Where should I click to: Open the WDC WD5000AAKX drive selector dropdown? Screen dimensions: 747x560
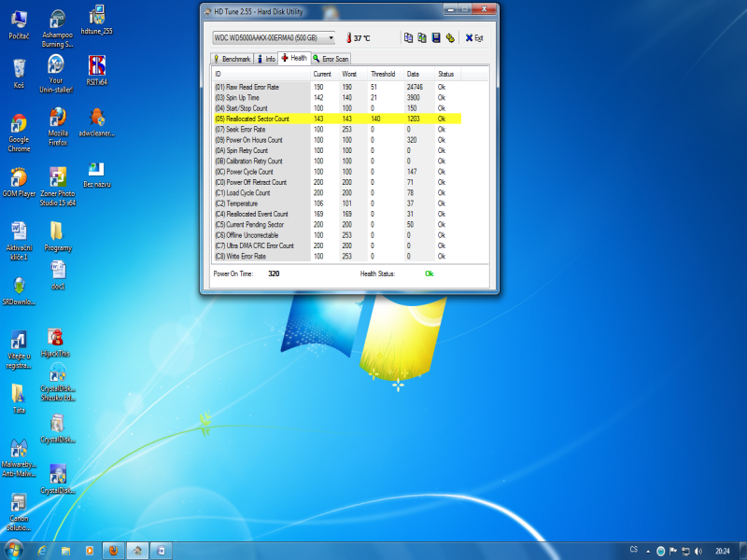274,37
